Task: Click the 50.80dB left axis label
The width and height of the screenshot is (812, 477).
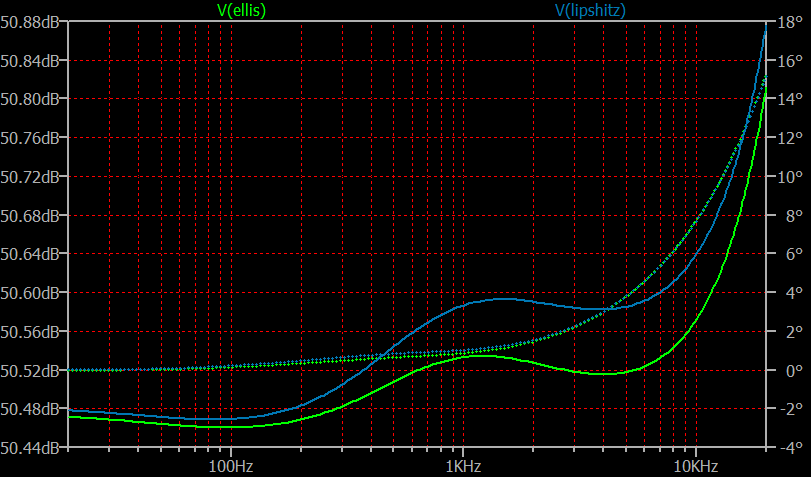Action: click(x=29, y=99)
